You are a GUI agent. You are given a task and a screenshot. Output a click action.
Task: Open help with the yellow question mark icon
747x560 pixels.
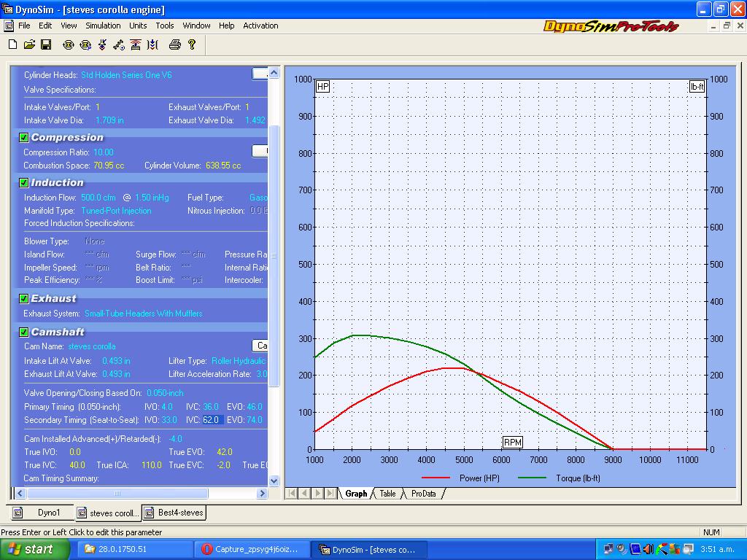[x=192, y=44]
